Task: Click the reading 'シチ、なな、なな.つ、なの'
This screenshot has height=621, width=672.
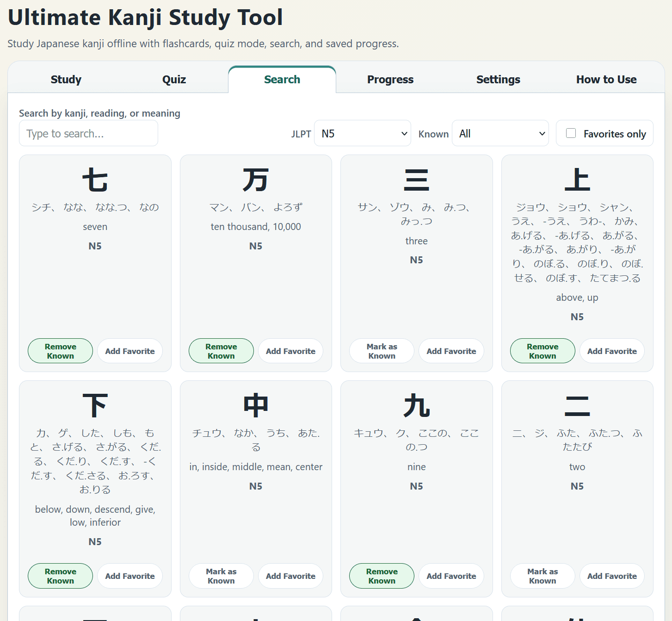Action: (x=95, y=207)
